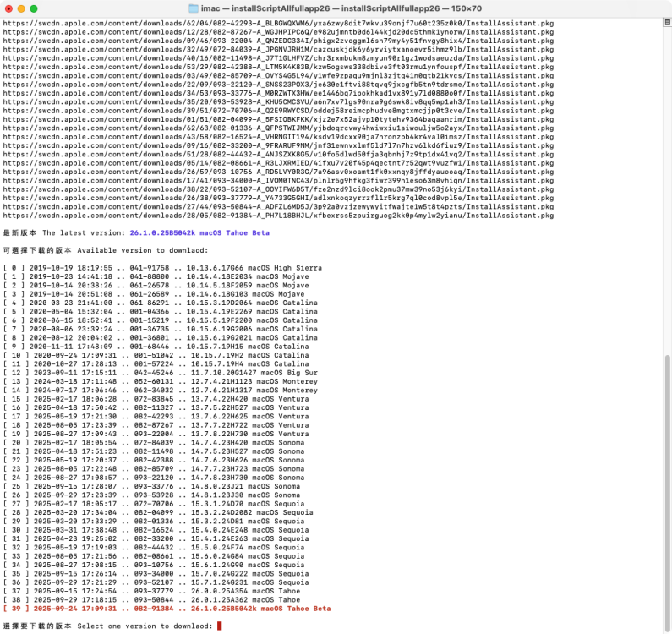Image resolution: width=672 pixels, height=634 pixels.
Task: Click row [ 5 ] Catalina 10.15.4.19E2269
Action: coord(161,311)
